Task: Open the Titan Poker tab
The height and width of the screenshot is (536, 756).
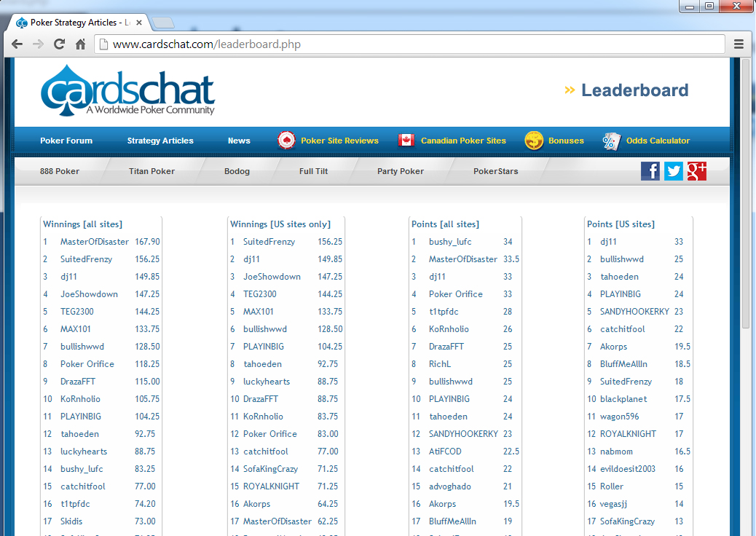Action: coord(152,171)
